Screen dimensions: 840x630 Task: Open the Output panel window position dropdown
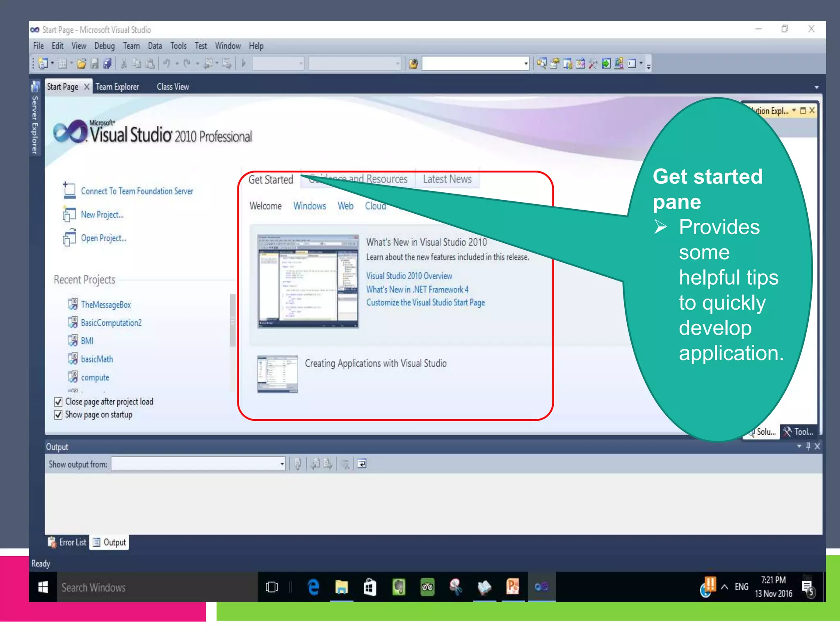click(x=799, y=446)
